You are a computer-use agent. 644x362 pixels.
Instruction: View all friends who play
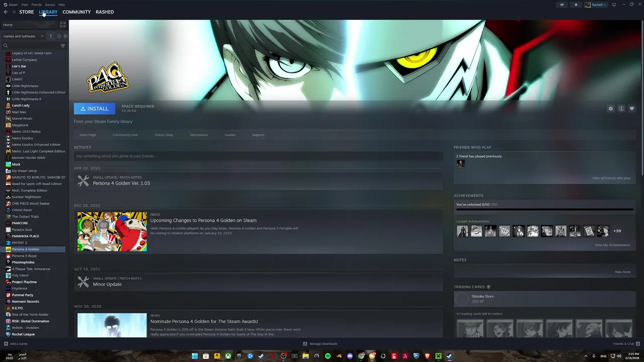tap(611, 178)
